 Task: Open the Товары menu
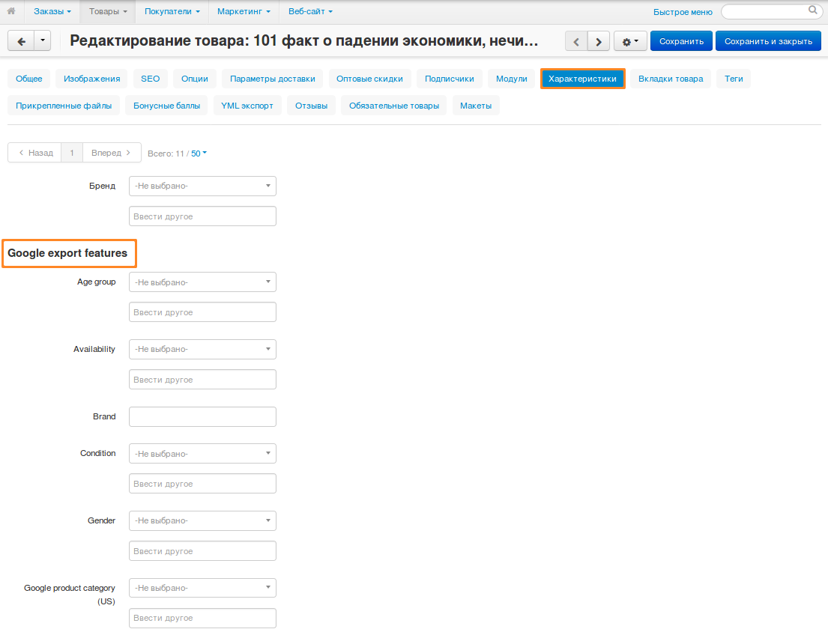108,11
